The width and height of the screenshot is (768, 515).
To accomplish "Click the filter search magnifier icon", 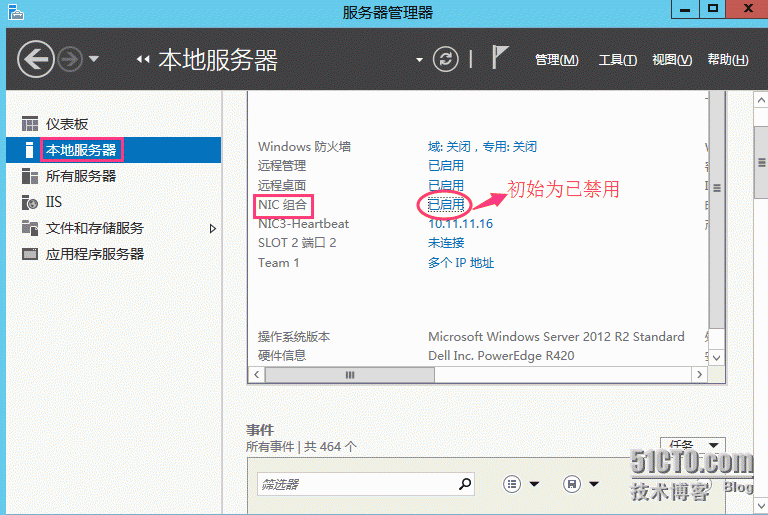I will click(464, 484).
